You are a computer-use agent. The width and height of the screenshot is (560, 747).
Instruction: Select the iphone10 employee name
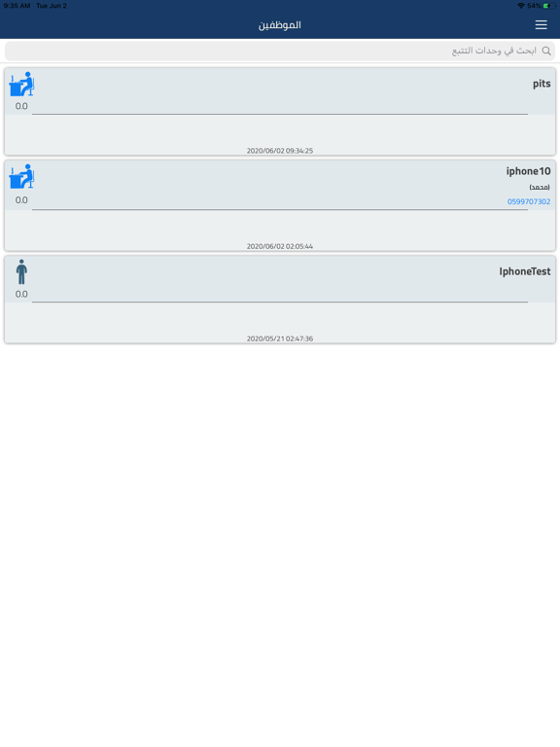(x=528, y=171)
